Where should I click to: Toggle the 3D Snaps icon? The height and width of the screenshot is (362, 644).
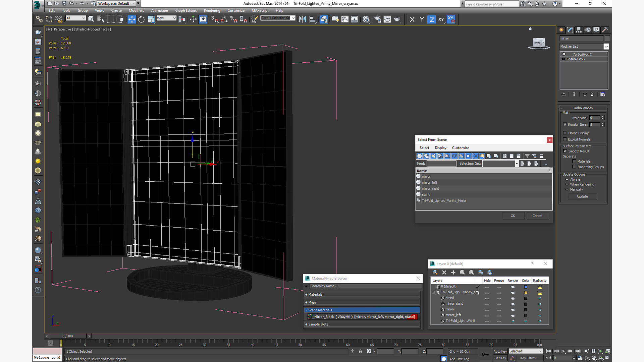[214, 19]
